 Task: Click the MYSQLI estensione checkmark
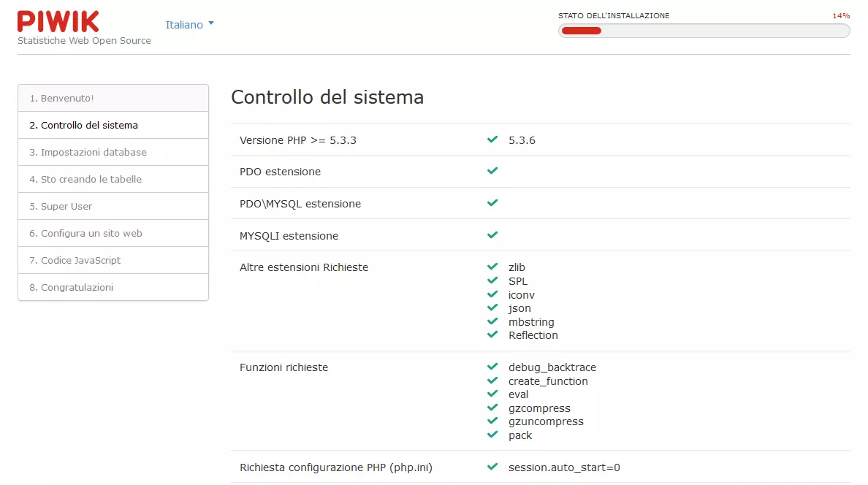click(492, 235)
